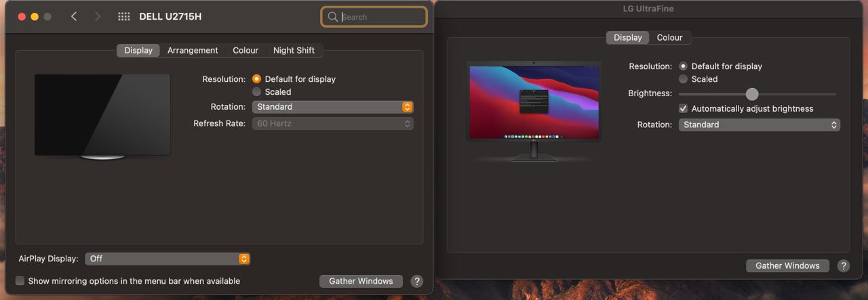
Task: Click the DELL U2715H window title
Action: [170, 16]
